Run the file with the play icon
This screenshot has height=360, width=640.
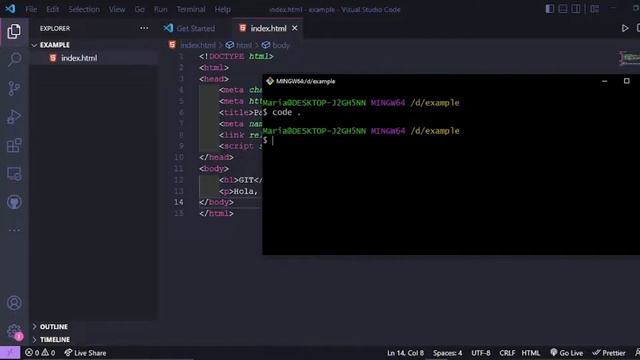coord(625,28)
